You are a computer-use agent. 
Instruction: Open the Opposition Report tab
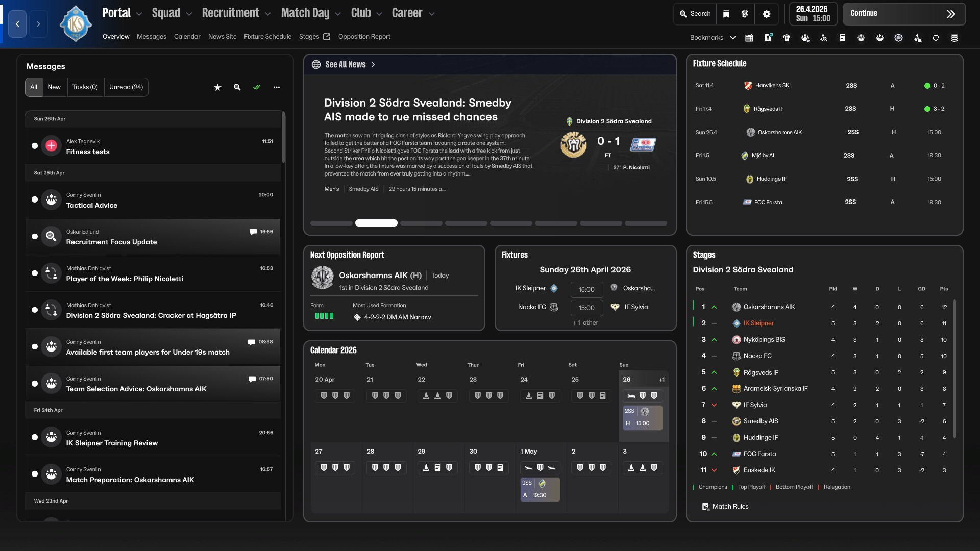(x=364, y=37)
